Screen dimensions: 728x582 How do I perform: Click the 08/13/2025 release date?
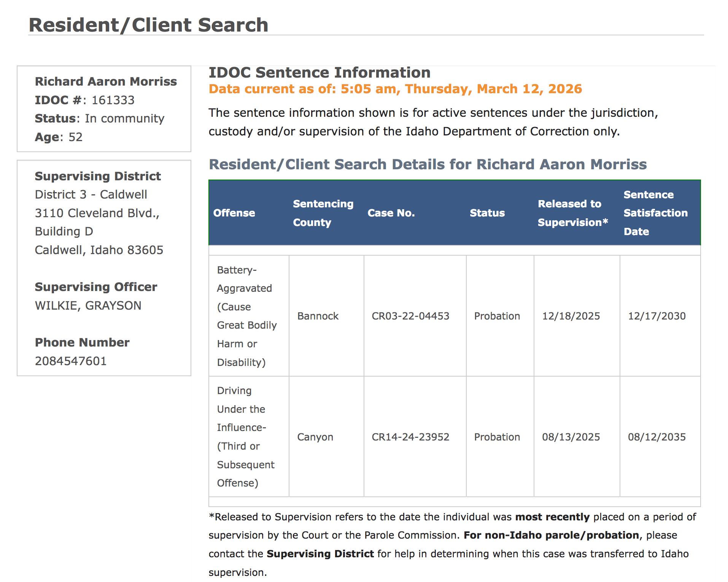pos(571,437)
